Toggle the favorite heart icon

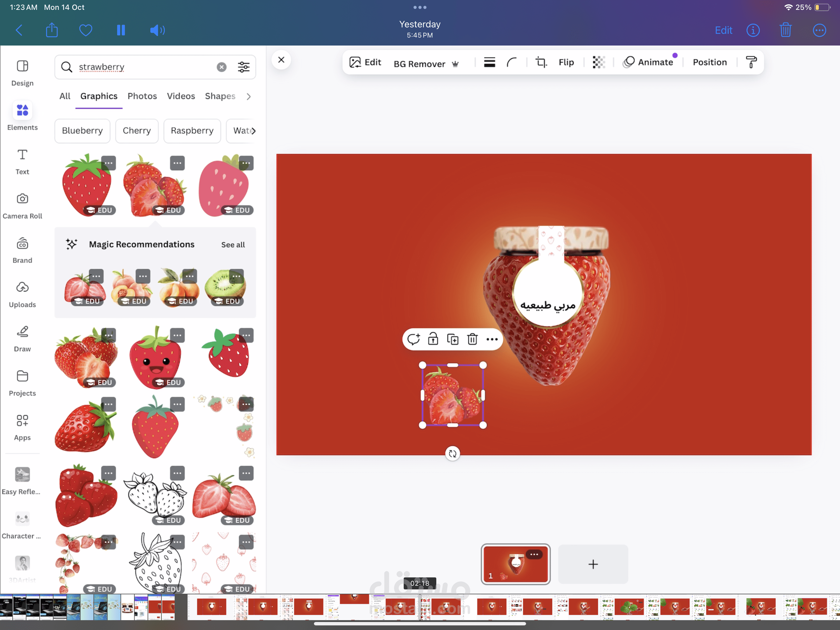85,30
